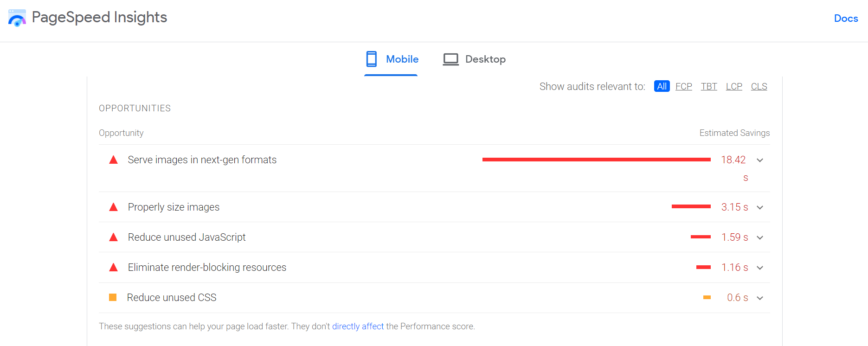The image size is (868, 346).
Task: Click the Eliminate render-blocking resources savings bar
Action: pyautogui.click(x=703, y=267)
